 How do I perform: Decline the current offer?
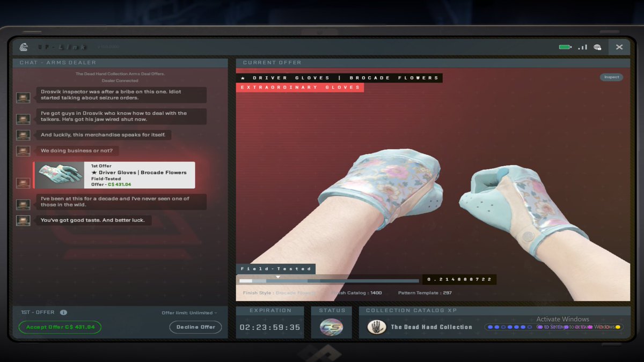coord(196,327)
